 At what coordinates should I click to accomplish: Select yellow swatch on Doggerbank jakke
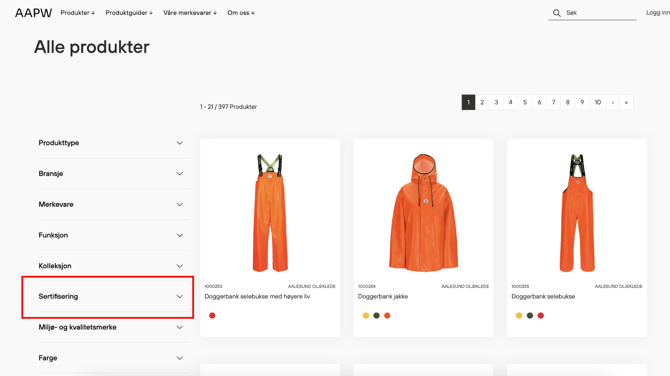click(365, 316)
